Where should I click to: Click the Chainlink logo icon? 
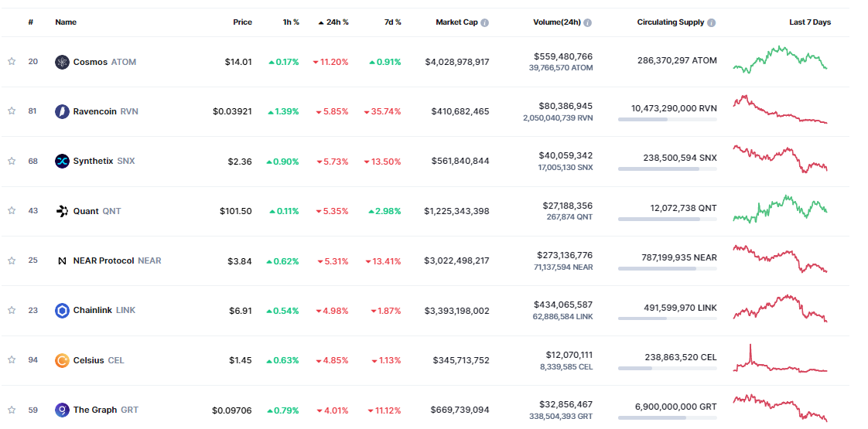tap(62, 311)
